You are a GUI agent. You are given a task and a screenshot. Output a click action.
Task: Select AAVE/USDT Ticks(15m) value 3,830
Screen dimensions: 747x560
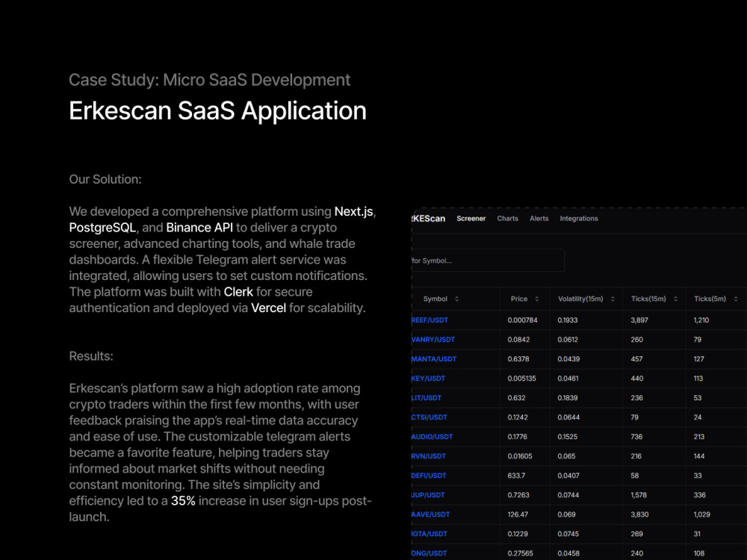639,514
